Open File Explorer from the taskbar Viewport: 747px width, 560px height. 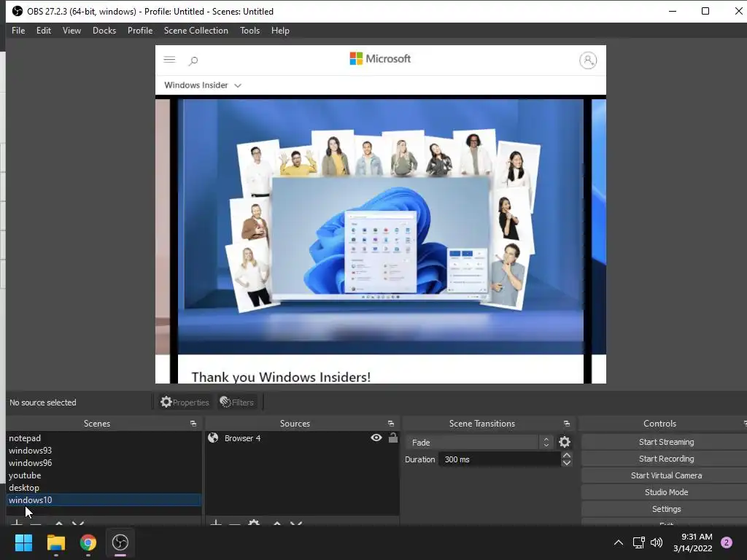pyautogui.click(x=55, y=542)
